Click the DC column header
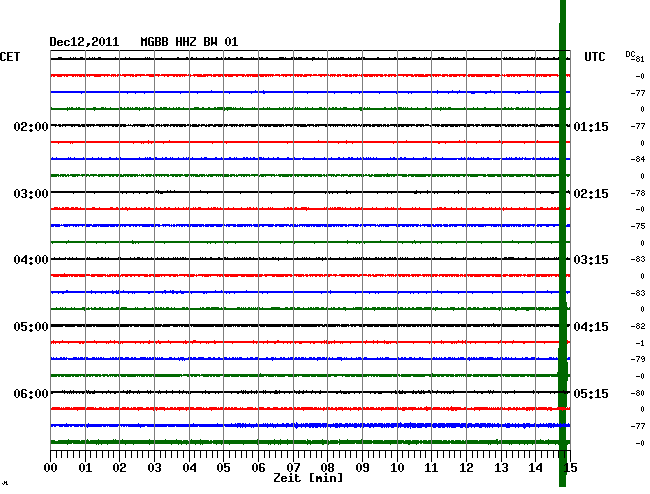Screen dimensions: 650x494 pos(630,54)
